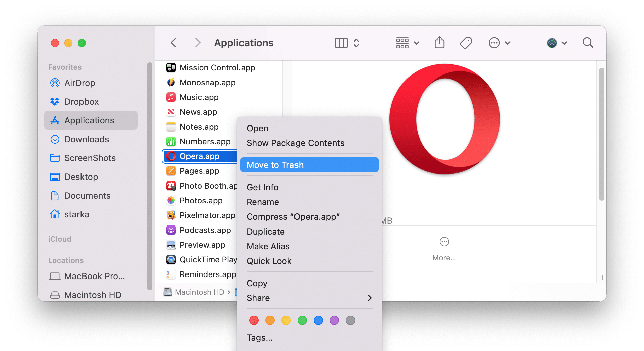Click the News.app icon
644x351 pixels.
pyautogui.click(x=171, y=112)
